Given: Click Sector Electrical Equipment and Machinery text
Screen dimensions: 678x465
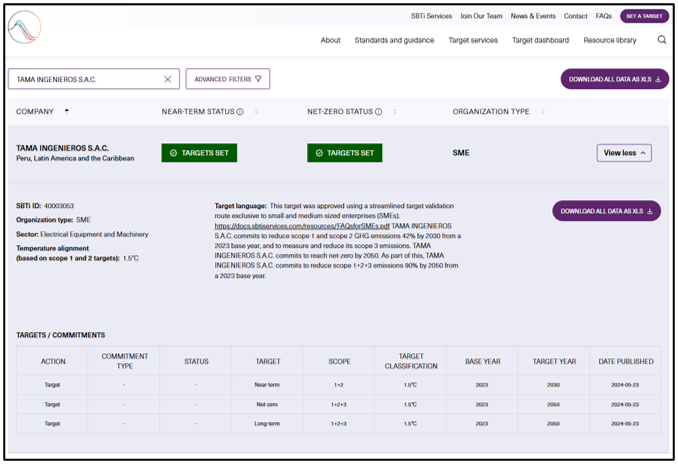Looking at the screenshot, I should click(x=94, y=234).
